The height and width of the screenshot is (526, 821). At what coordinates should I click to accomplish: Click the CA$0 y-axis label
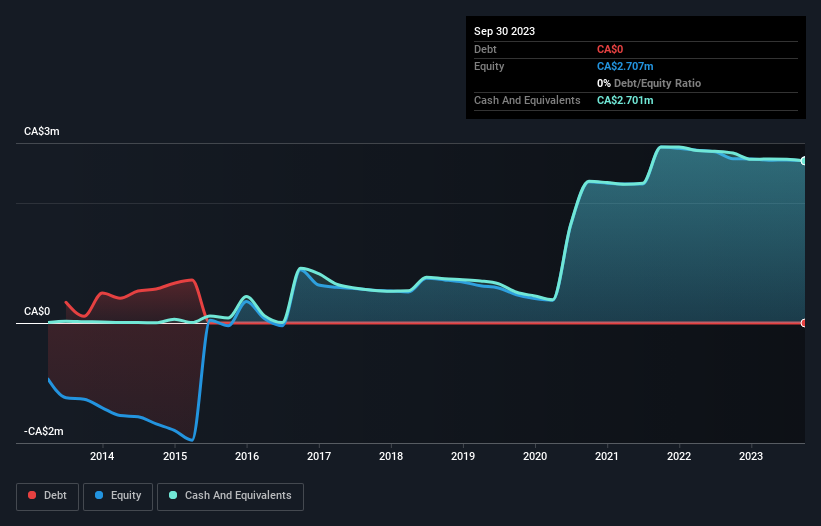point(37,311)
